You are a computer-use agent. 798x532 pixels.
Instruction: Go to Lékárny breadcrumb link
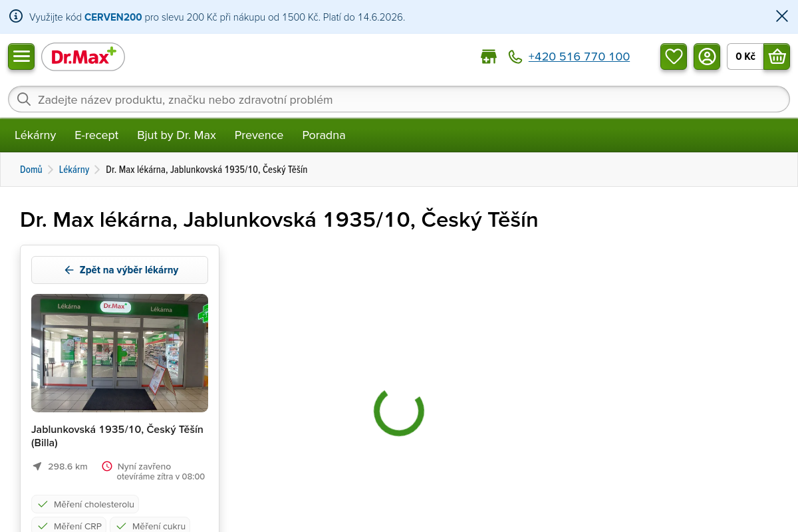tap(74, 170)
